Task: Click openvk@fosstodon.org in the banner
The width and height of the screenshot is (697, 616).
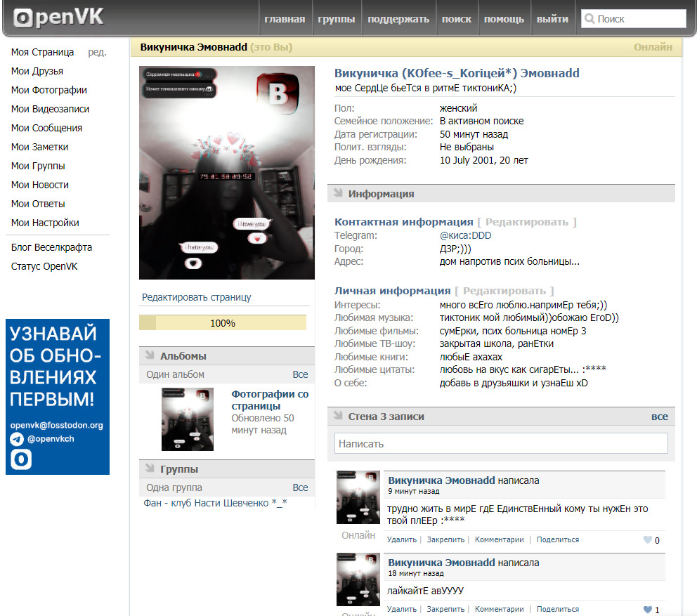Action: pos(56,426)
